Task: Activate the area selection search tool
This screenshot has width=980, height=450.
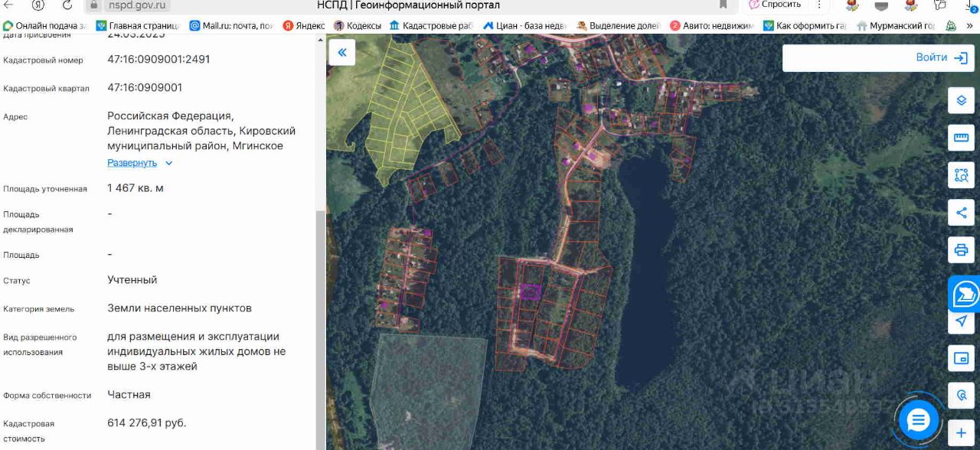Action: pos(961,175)
